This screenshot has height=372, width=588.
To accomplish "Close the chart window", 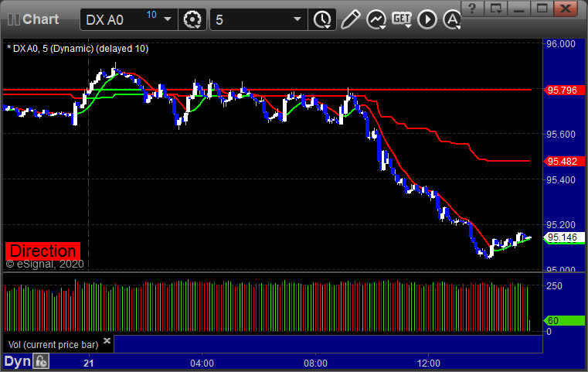I will click(x=566, y=9).
